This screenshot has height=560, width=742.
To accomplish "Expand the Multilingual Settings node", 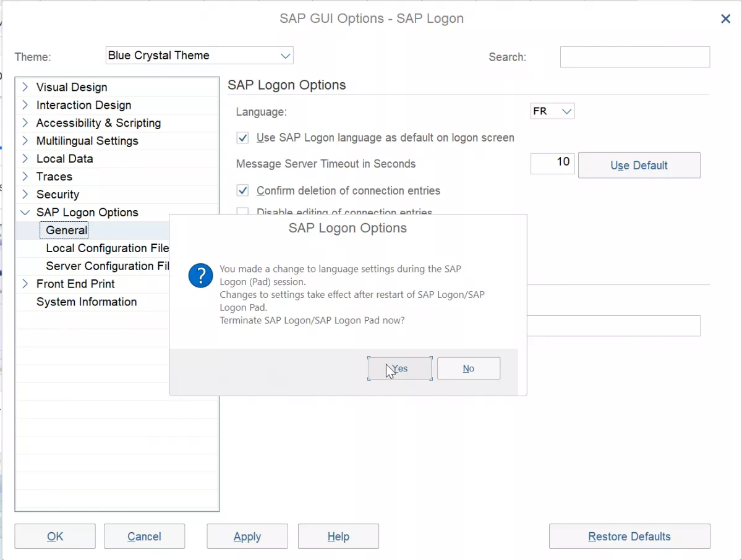I will coord(25,141).
